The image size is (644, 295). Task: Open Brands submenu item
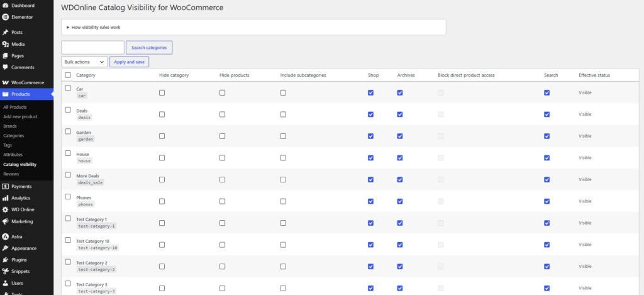pos(9,126)
